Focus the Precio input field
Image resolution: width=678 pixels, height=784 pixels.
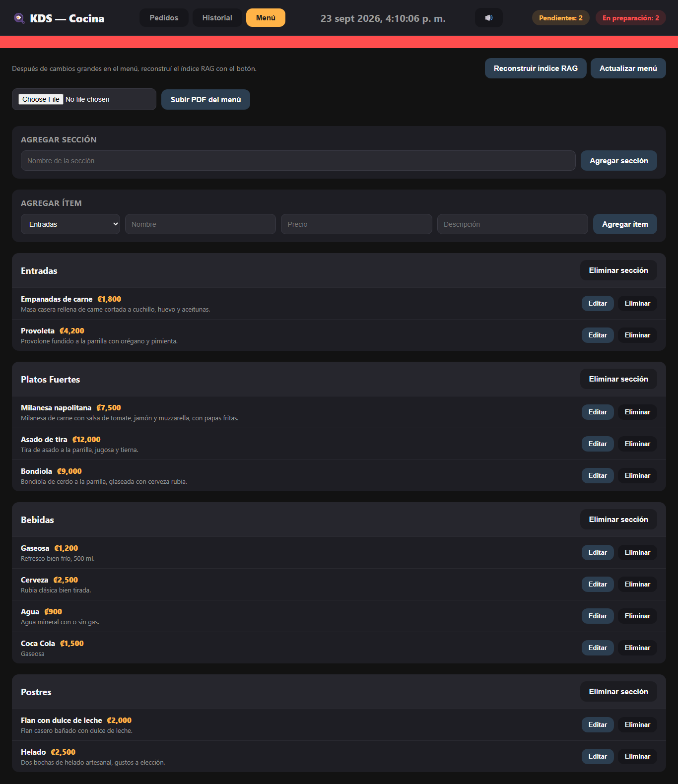[x=356, y=224]
